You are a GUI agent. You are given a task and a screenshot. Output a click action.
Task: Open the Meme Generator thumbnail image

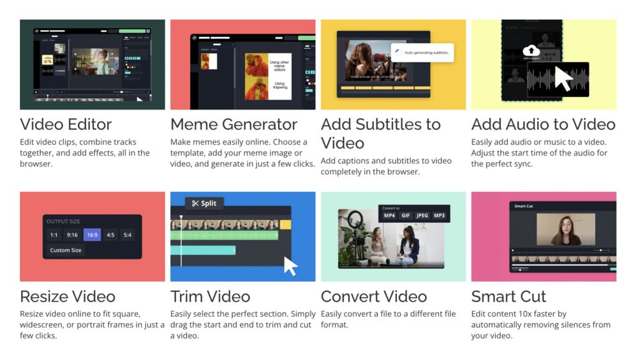click(243, 64)
